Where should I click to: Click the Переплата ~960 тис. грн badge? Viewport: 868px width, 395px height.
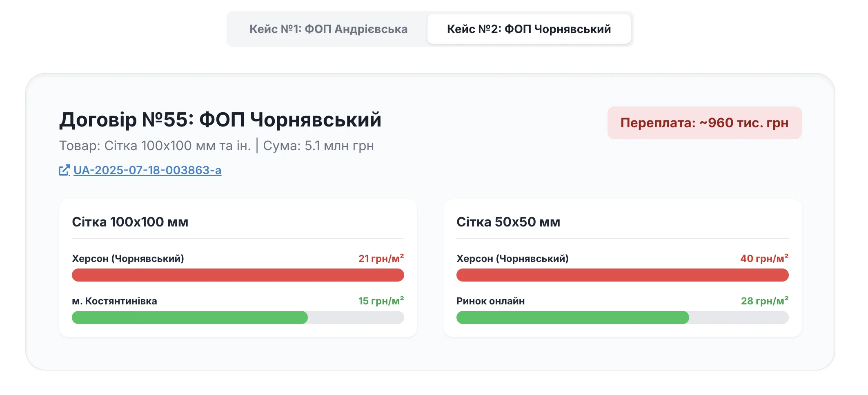click(704, 123)
